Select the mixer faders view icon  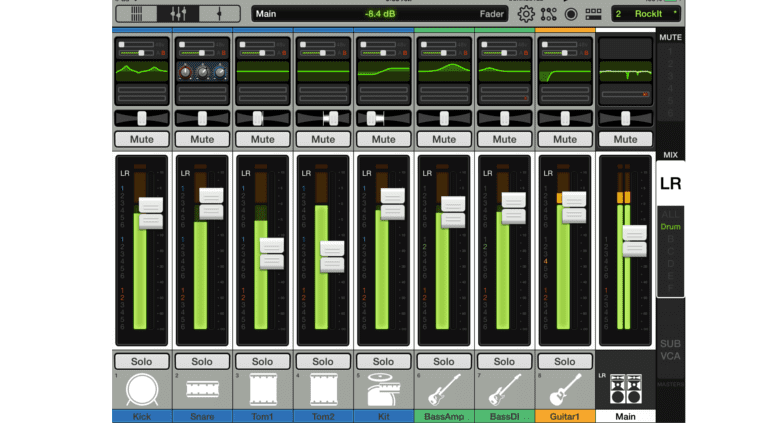(178, 14)
